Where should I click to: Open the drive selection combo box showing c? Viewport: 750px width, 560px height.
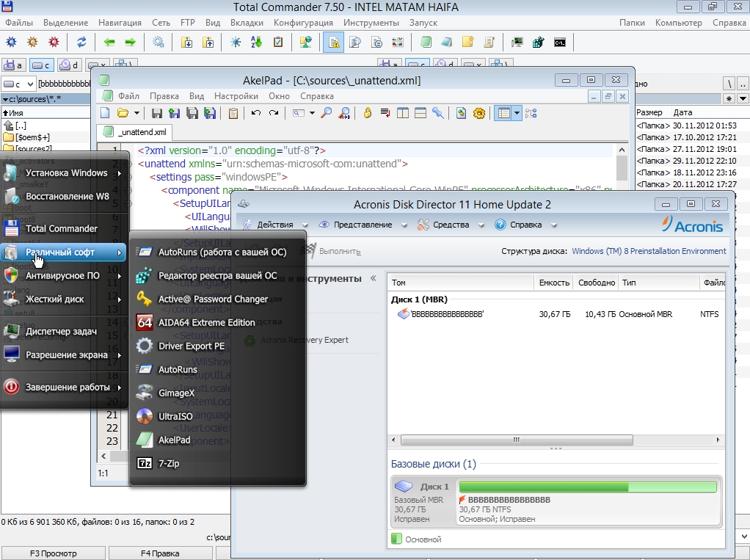tap(18, 84)
